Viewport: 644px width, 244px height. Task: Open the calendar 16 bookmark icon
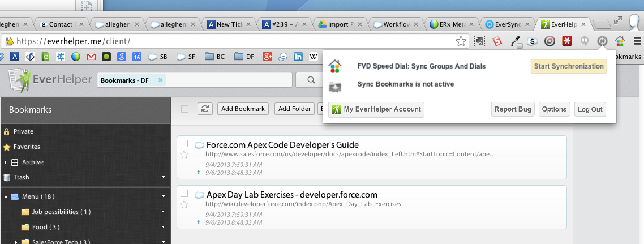pos(137,57)
